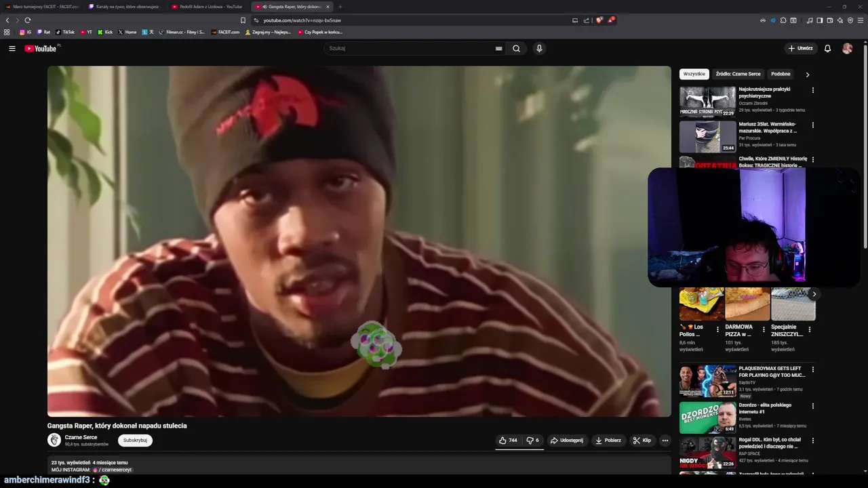This screenshot has width=868, height=488.
Task: Click Brave Rewards triangle icon
Action: (x=610, y=20)
